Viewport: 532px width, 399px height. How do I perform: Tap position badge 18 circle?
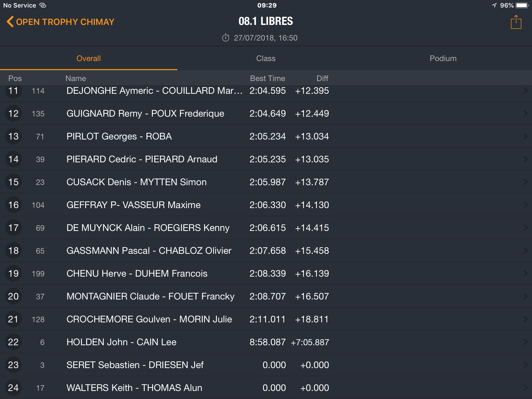tap(13, 251)
